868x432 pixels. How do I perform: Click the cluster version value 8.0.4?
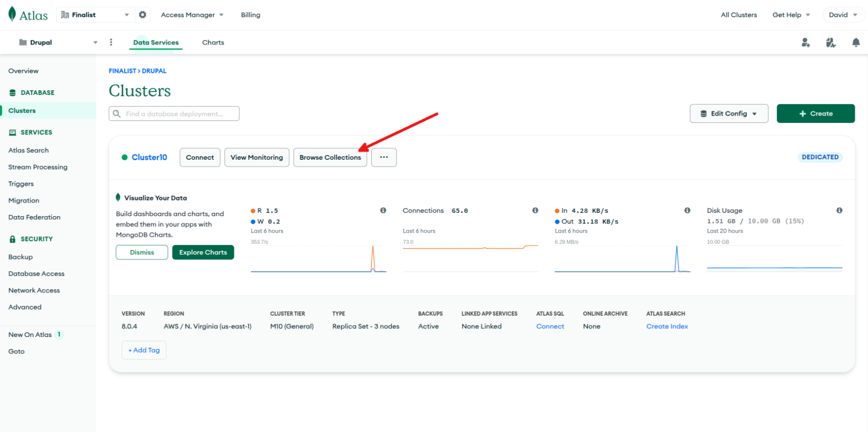[129, 326]
